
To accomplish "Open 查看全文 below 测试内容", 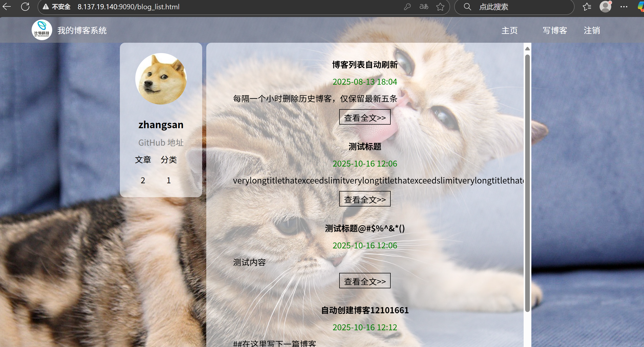I will point(365,281).
